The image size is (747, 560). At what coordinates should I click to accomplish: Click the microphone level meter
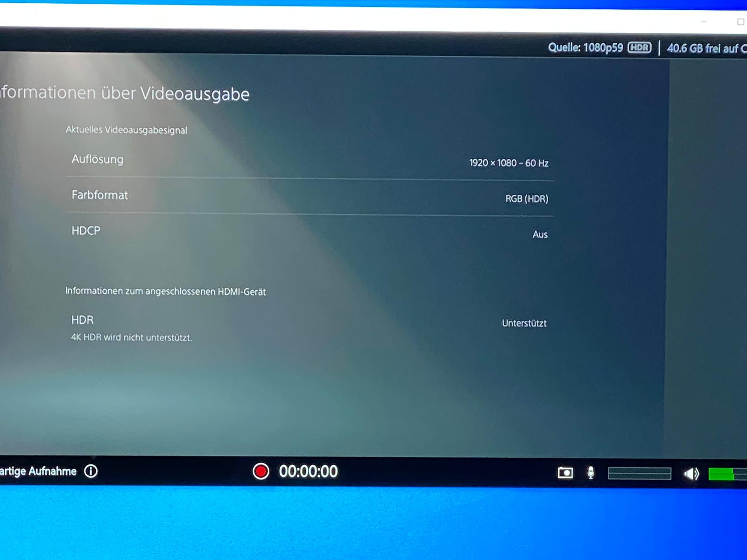pos(639,474)
